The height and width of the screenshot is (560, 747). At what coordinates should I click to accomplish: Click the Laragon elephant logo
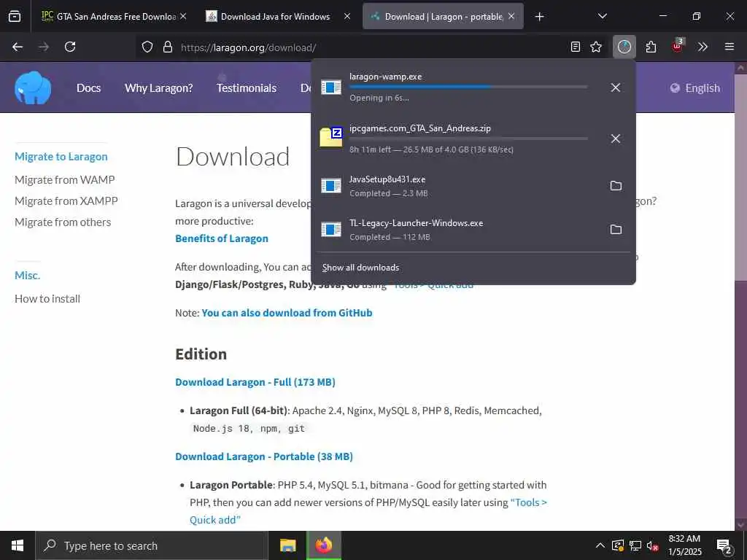tap(33, 87)
